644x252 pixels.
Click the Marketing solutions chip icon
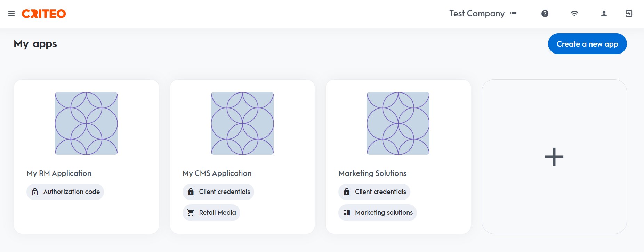click(x=347, y=213)
